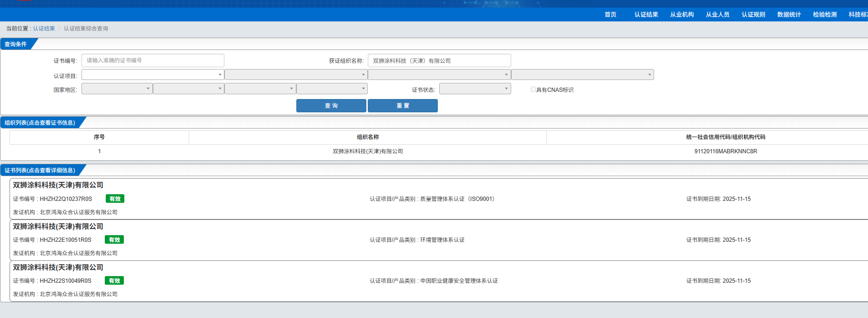Screen dimensions: 868x318
Task: Open the third 国家地区 dropdown
Action: (260, 89)
